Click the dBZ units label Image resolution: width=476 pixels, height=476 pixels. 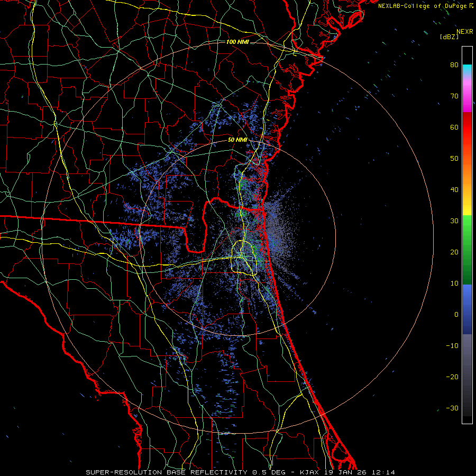click(x=449, y=36)
